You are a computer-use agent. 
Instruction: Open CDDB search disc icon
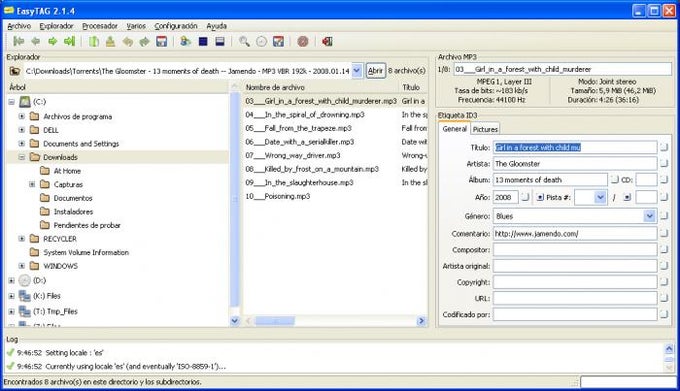pyautogui.click(x=262, y=42)
